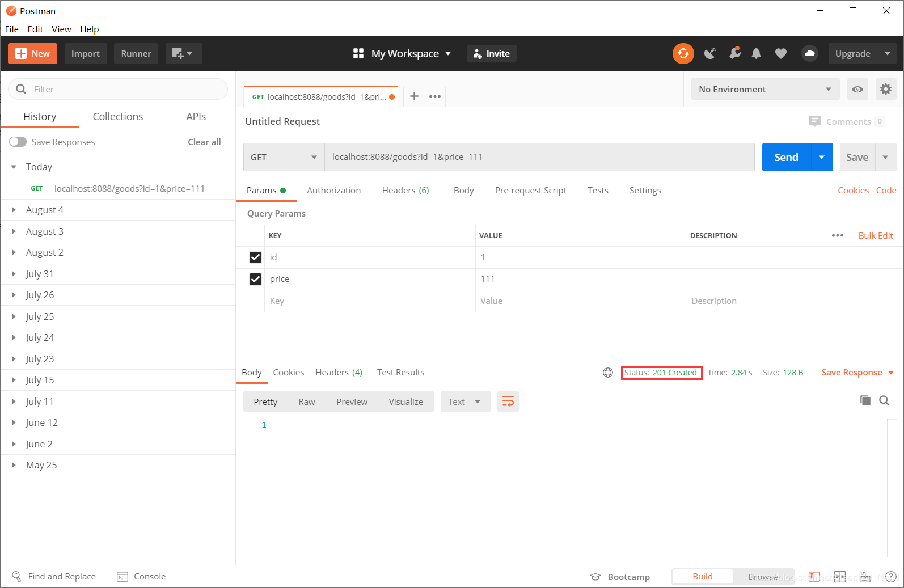The width and height of the screenshot is (904, 588).
Task: Click the orange sync status icon
Action: (x=683, y=53)
